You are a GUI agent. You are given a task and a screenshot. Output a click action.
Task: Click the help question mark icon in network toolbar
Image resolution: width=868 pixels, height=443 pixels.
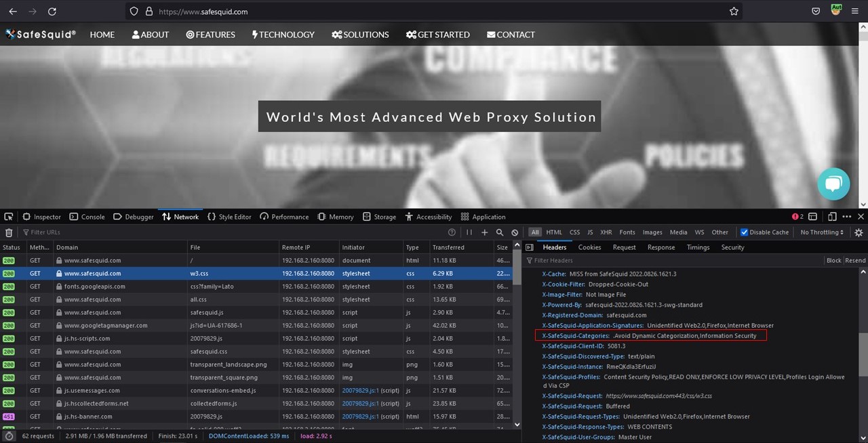pos(452,232)
